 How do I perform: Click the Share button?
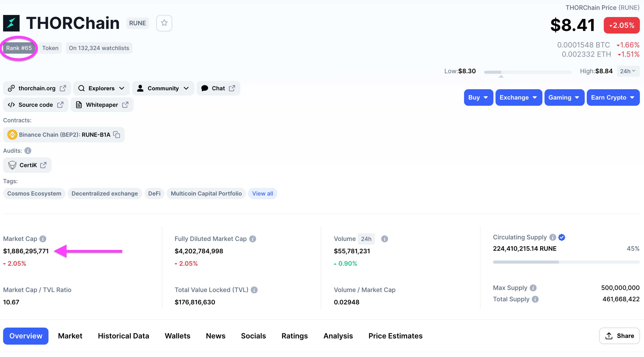pyautogui.click(x=619, y=336)
